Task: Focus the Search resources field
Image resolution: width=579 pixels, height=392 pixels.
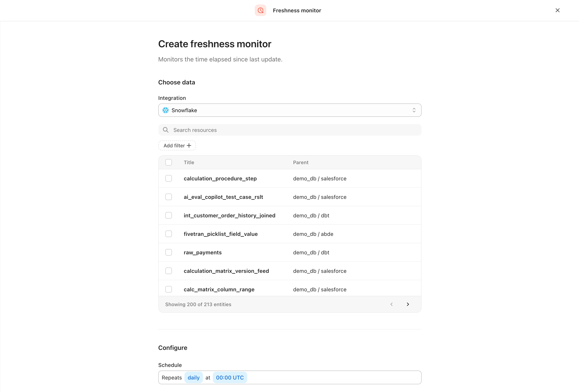Action: (x=294, y=130)
